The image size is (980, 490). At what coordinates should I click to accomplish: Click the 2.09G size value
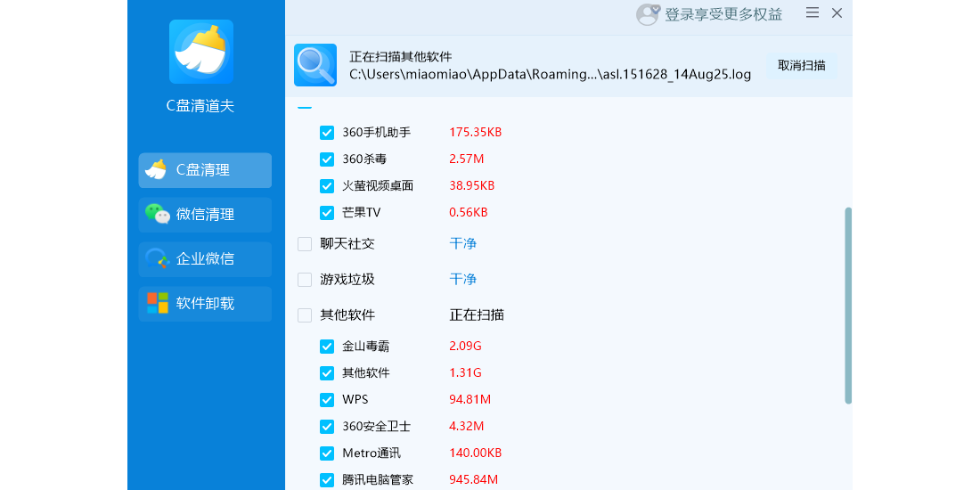click(x=466, y=347)
